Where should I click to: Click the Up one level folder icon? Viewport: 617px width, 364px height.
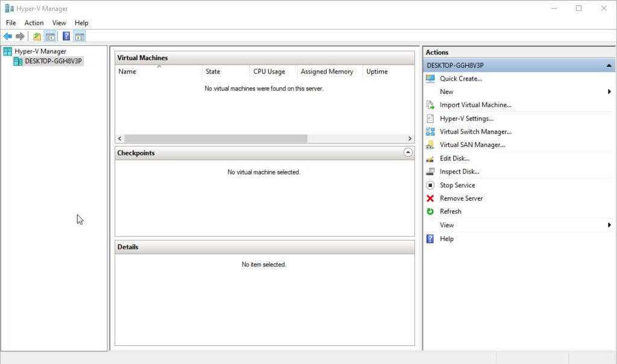(x=37, y=37)
